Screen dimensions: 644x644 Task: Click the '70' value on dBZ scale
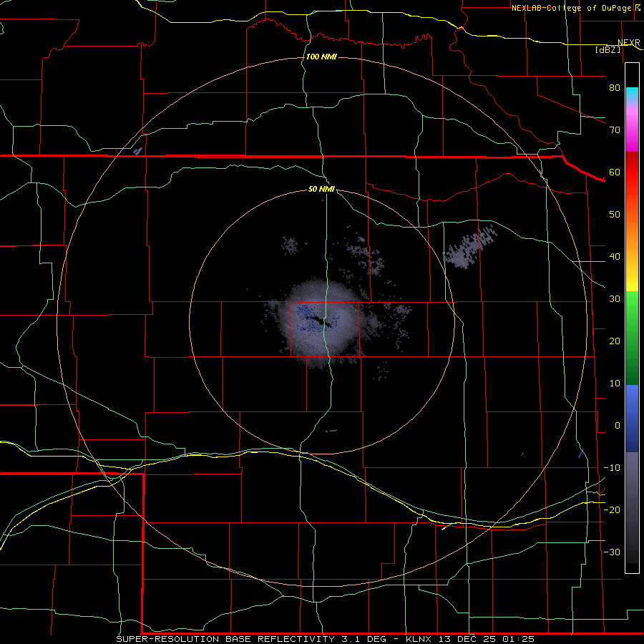pos(615,130)
